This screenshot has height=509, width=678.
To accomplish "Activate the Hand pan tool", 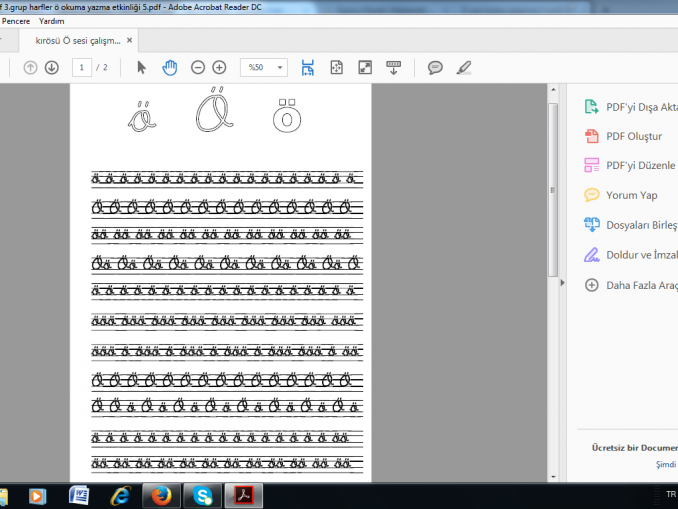I will point(169,67).
